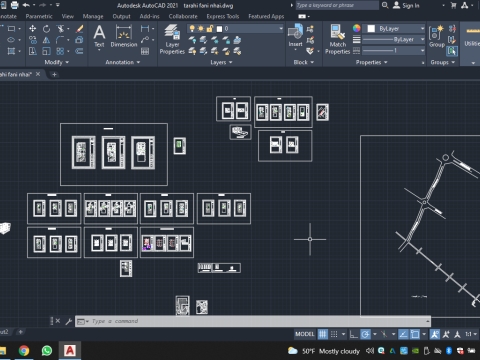Insert a Table from Annotation panel
Screen dimensions: 480x360
pyautogui.click(x=145, y=51)
